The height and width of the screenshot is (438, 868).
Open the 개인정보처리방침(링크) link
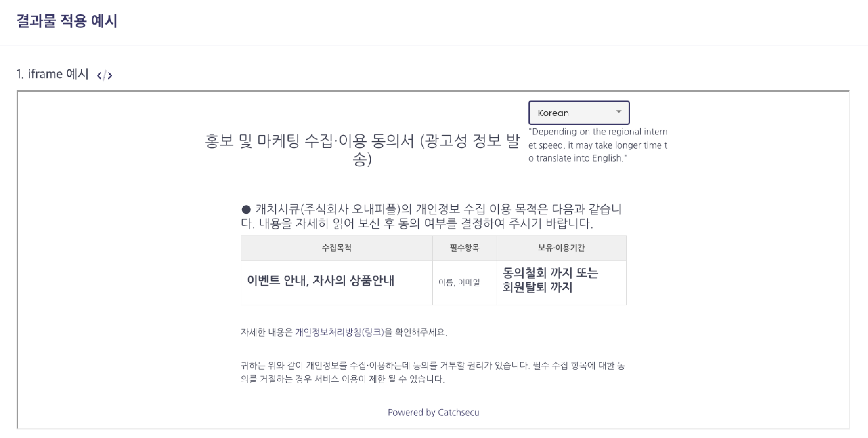[x=340, y=332]
